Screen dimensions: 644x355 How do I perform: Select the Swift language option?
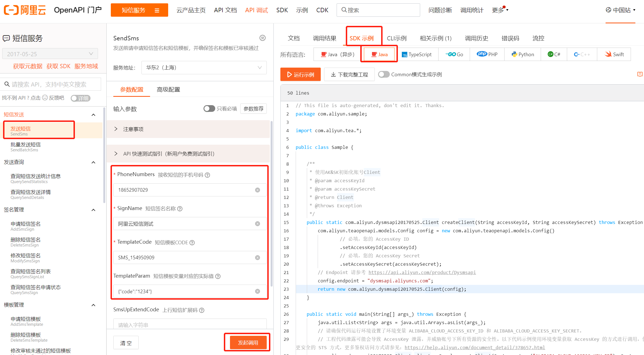614,54
